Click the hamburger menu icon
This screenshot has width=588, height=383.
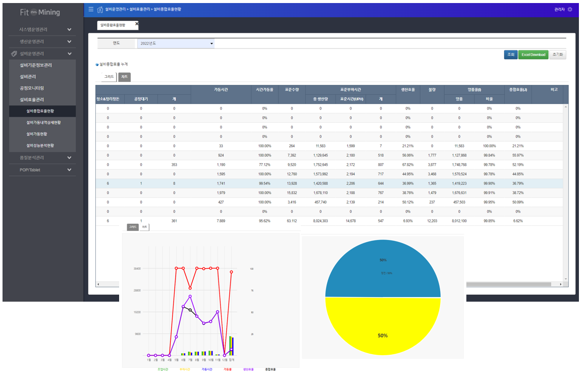[91, 9]
